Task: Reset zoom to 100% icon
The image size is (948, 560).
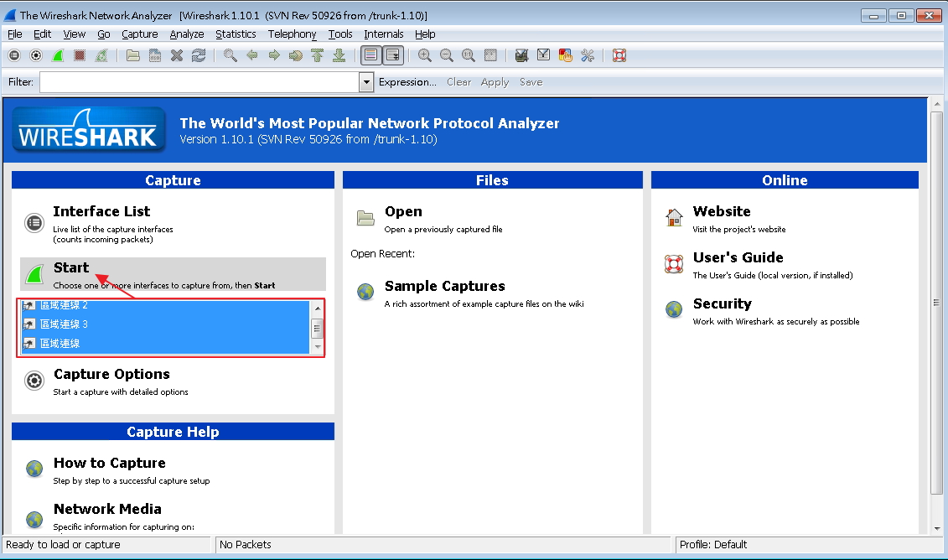Action: pyautogui.click(x=468, y=55)
